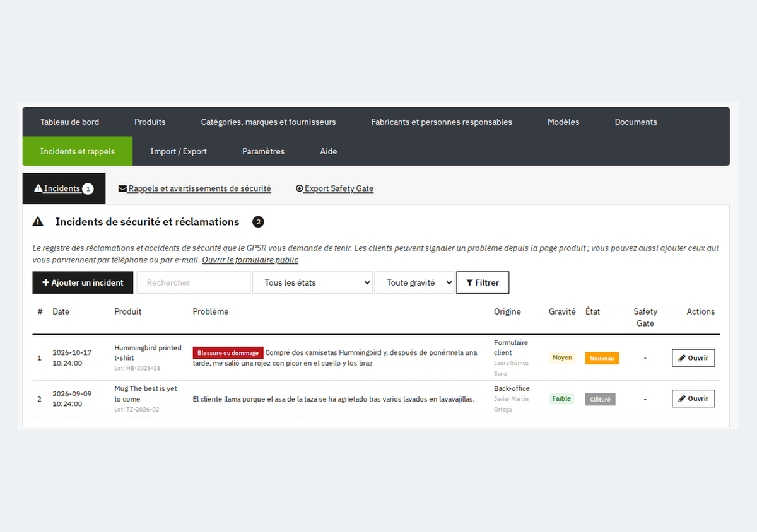Switch to the Modèles section
The height and width of the screenshot is (532, 757).
[x=563, y=122]
